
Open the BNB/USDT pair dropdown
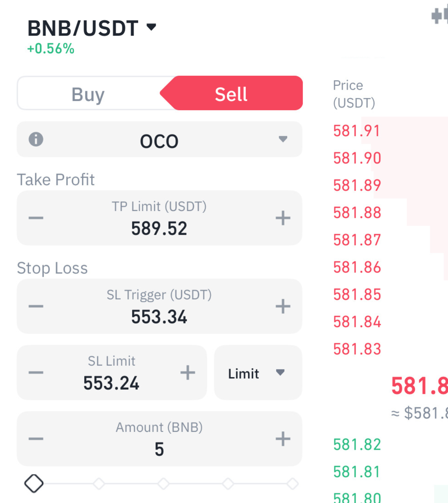(151, 27)
